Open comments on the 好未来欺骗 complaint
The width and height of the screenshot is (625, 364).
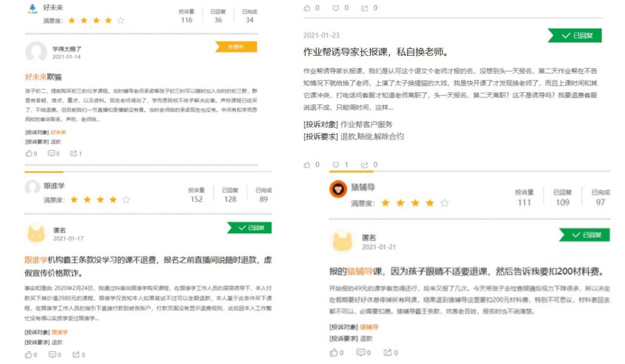pyautogui.click(x=51, y=153)
